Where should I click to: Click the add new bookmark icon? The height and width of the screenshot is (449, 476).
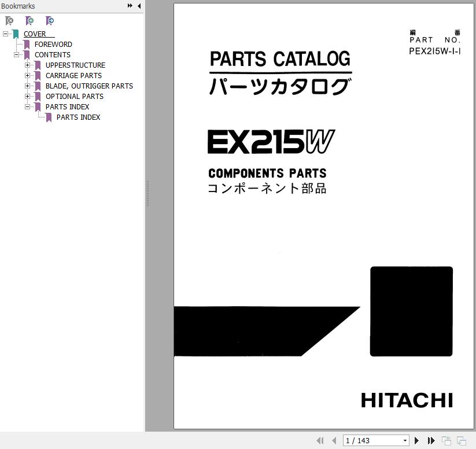[29, 21]
